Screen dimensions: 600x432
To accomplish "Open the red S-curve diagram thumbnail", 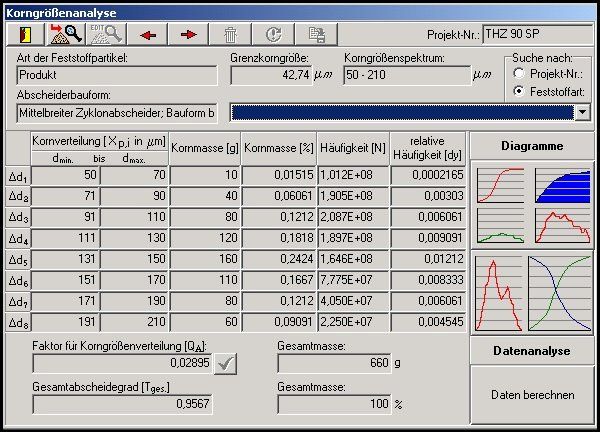I will (x=500, y=185).
